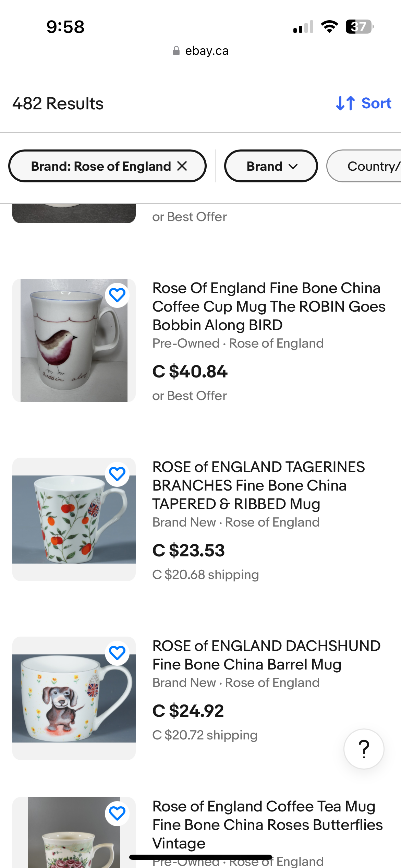
Task: Save the Robin mug to watchlist
Action: [x=117, y=295]
